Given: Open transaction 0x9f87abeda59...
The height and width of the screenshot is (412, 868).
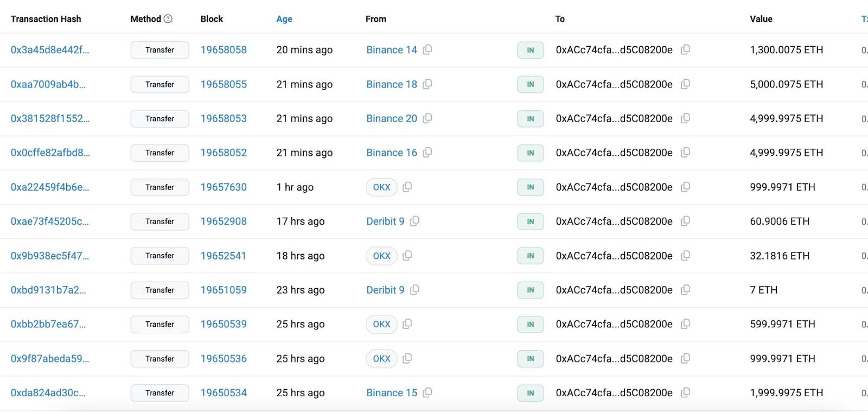Looking at the screenshot, I should pos(50,358).
